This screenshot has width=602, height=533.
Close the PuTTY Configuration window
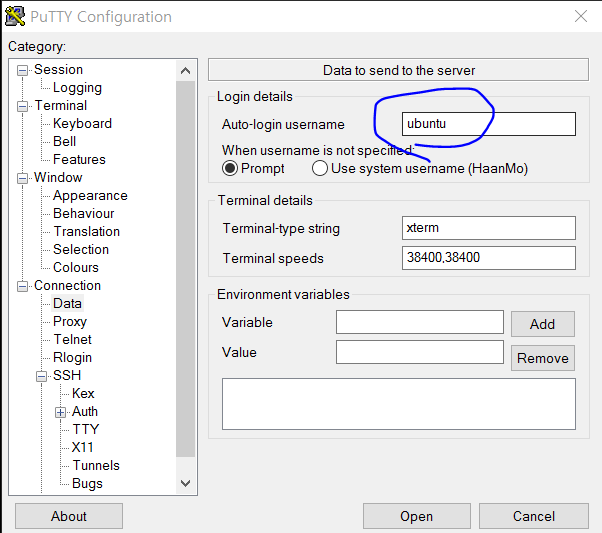click(580, 16)
